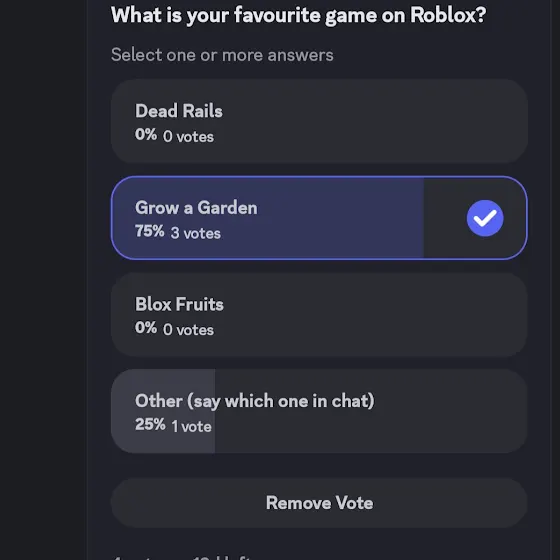Open the 1 vote voter list

(191, 426)
